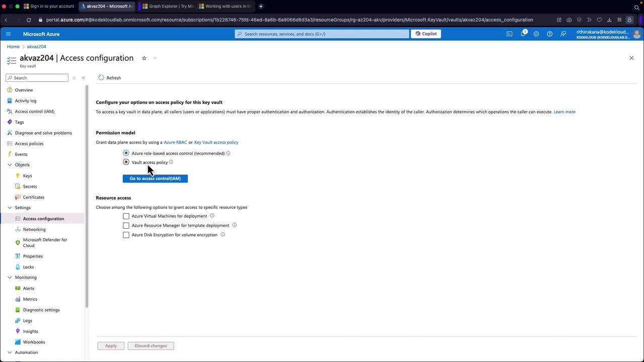This screenshot has height=362, width=644.
Task: Open the feedback icon in header
Action: (563, 34)
